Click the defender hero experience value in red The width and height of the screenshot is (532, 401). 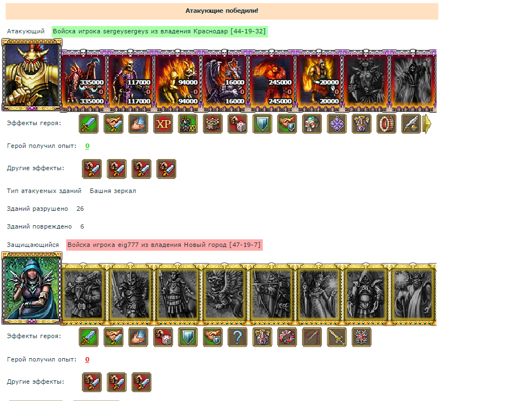tap(87, 360)
